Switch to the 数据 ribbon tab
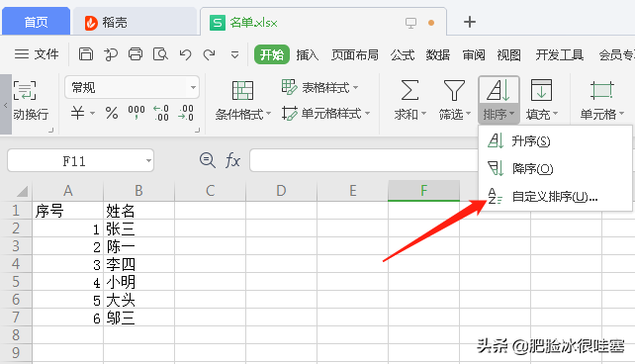 click(438, 54)
